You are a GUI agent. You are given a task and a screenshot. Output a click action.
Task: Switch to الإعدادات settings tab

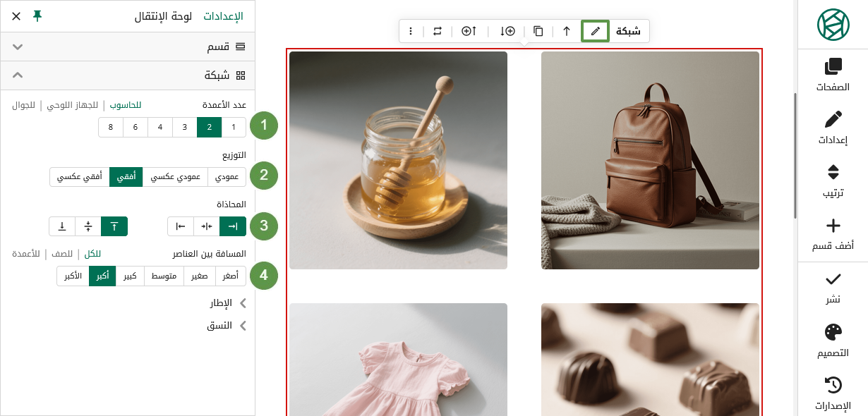click(223, 16)
